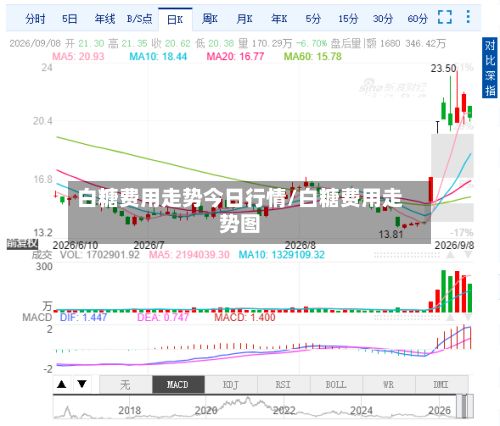Select 无 to hide indicators

[x=126, y=385]
